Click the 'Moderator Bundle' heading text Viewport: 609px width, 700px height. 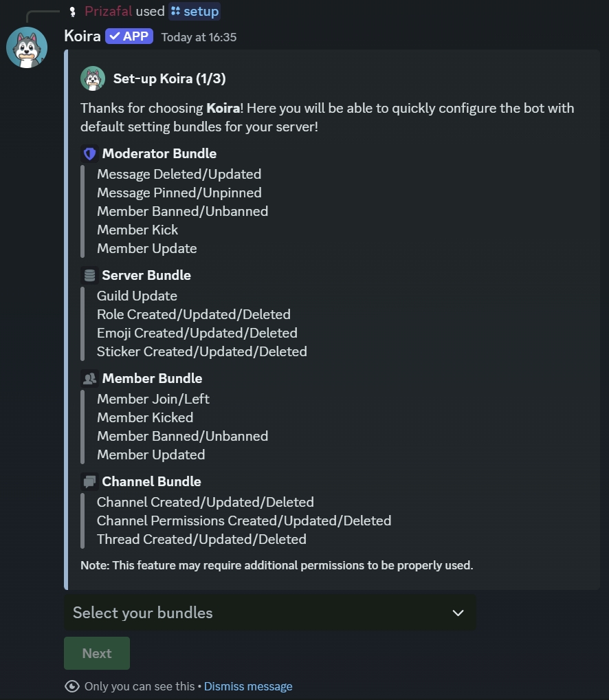(159, 153)
